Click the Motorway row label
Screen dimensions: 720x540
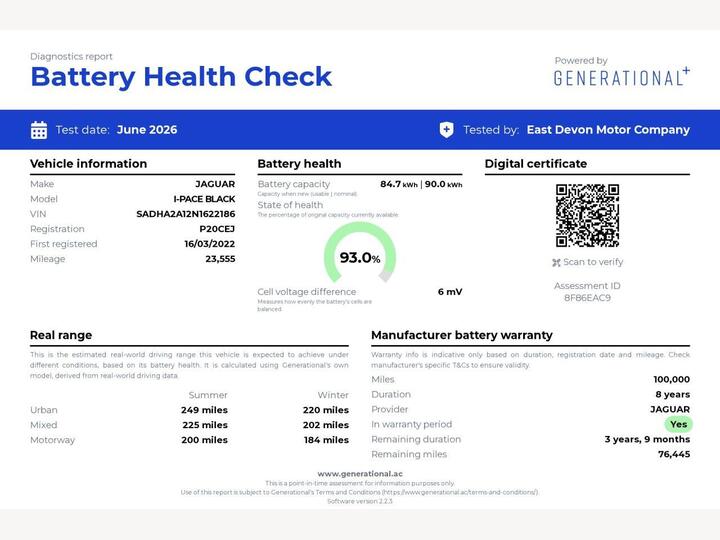(x=52, y=440)
